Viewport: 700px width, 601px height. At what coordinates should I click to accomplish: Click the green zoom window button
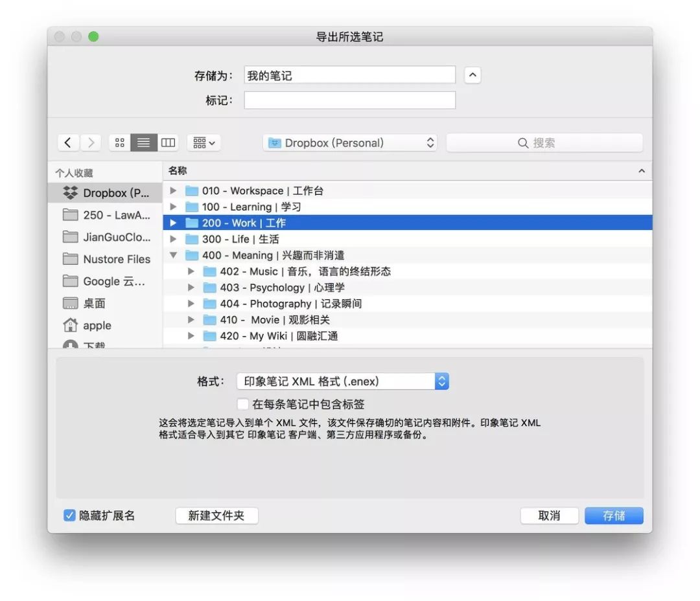[93, 36]
